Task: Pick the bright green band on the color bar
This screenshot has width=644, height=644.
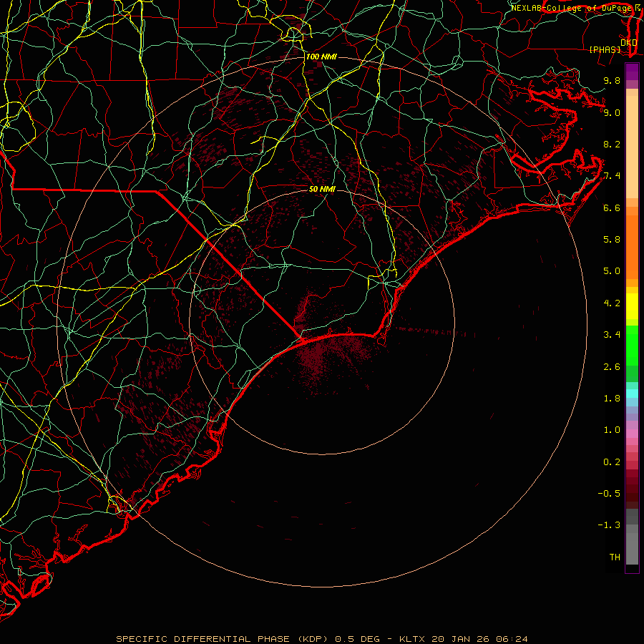Action: click(x=632, y=345)
